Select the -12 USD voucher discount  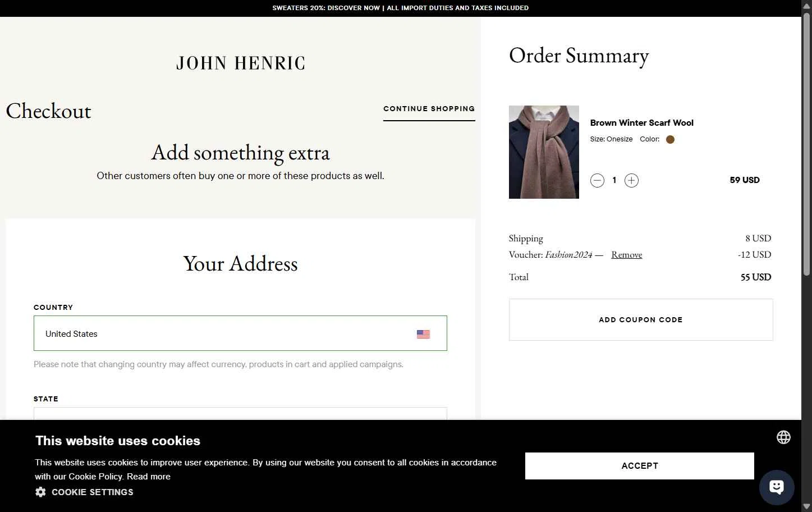(x=754, y=255)
